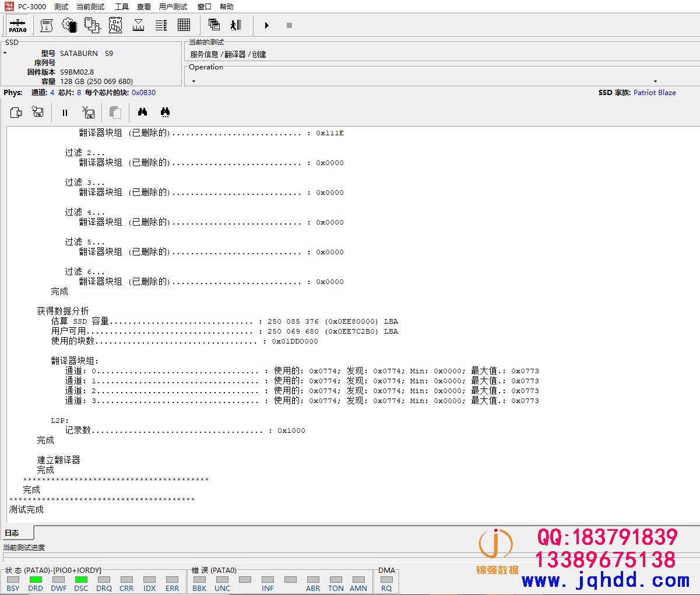Click the 通道: 3 log row

point(302,401)
